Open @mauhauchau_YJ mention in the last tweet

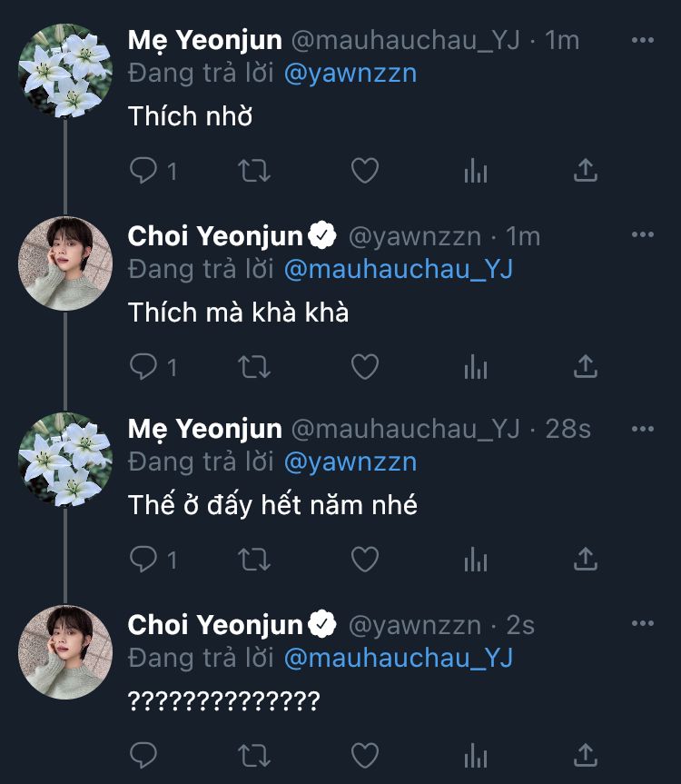399,658
